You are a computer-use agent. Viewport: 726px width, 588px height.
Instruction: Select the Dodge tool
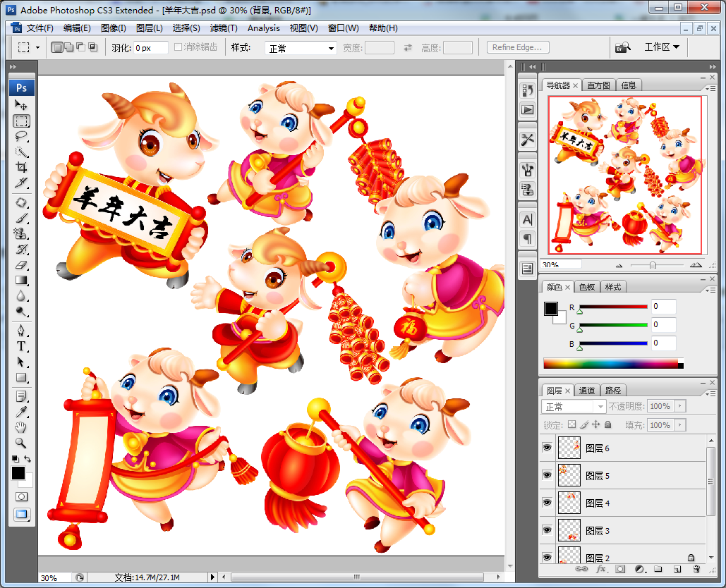tap(21, 311)
